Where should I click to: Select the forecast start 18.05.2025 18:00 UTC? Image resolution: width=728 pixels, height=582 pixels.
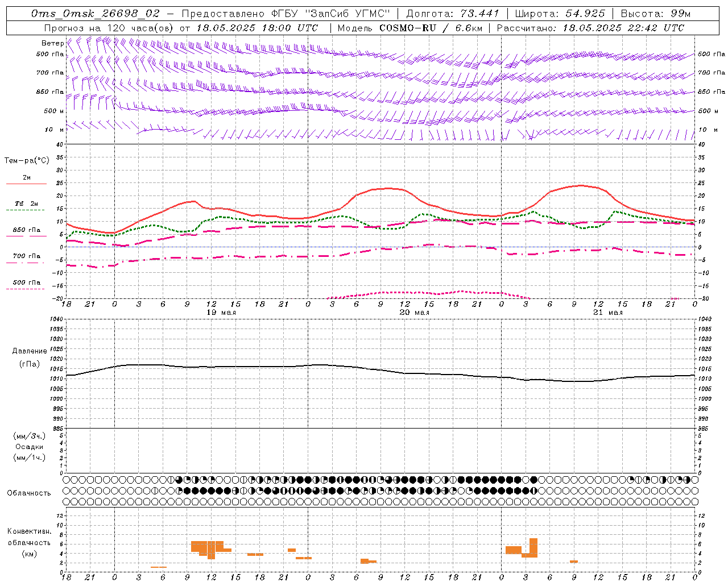tap(257, 28)
